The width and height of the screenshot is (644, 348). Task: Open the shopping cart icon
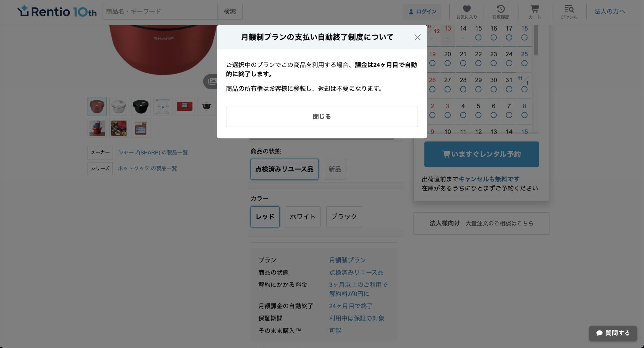point(535,12)
